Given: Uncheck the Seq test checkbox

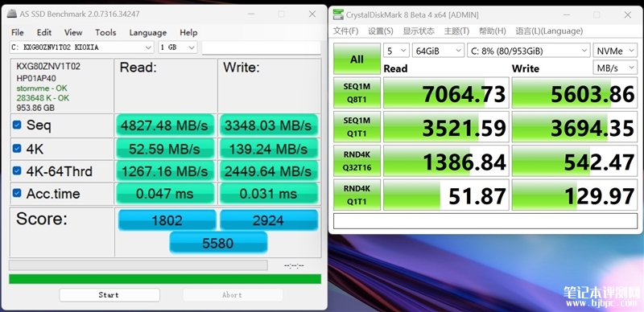Looking at the screenshot, I should coord(17,125).
